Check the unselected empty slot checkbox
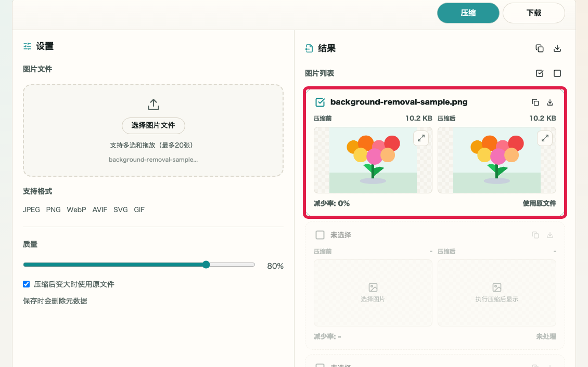The image size is (588, 367). 320,235
